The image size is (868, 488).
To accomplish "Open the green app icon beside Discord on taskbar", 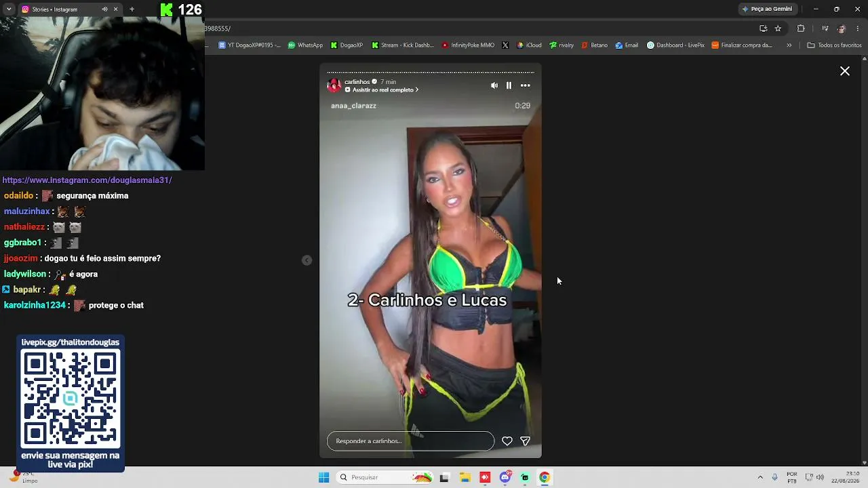I will [x=525, y=477].
